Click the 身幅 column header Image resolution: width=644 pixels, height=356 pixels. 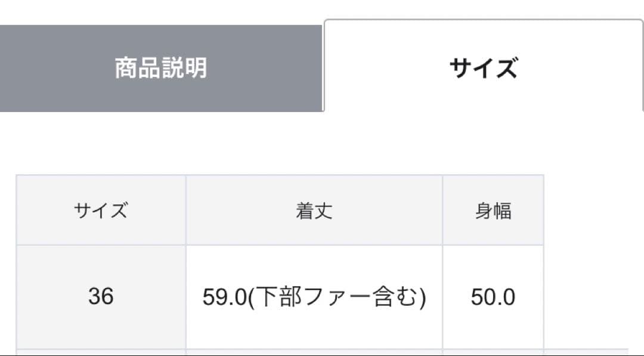click(x=493, y=210)
